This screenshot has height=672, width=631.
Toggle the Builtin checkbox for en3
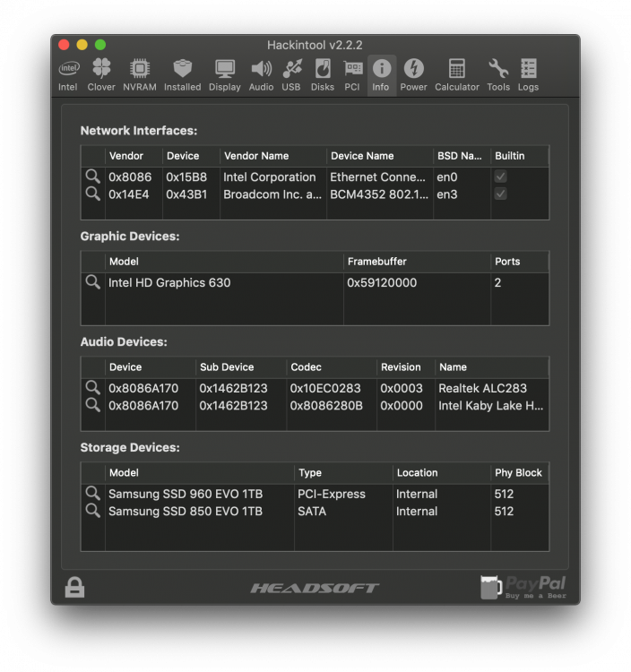coord(501,194)
